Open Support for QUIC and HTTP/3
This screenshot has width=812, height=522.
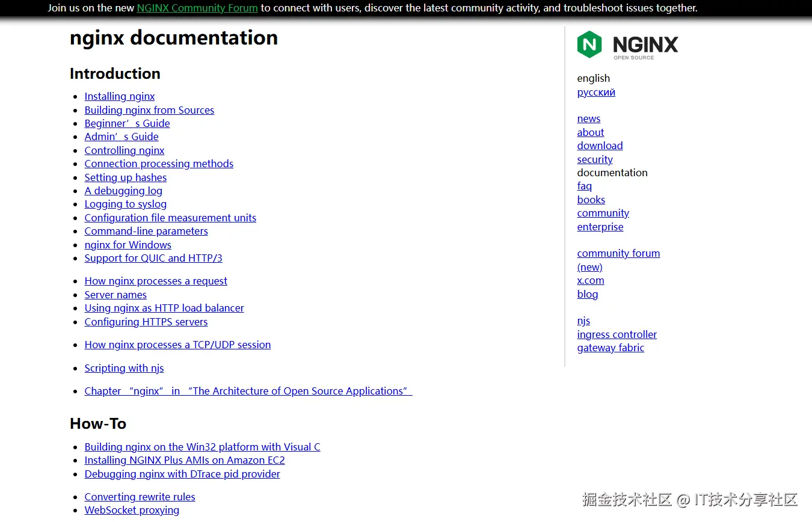pos(153,258)
